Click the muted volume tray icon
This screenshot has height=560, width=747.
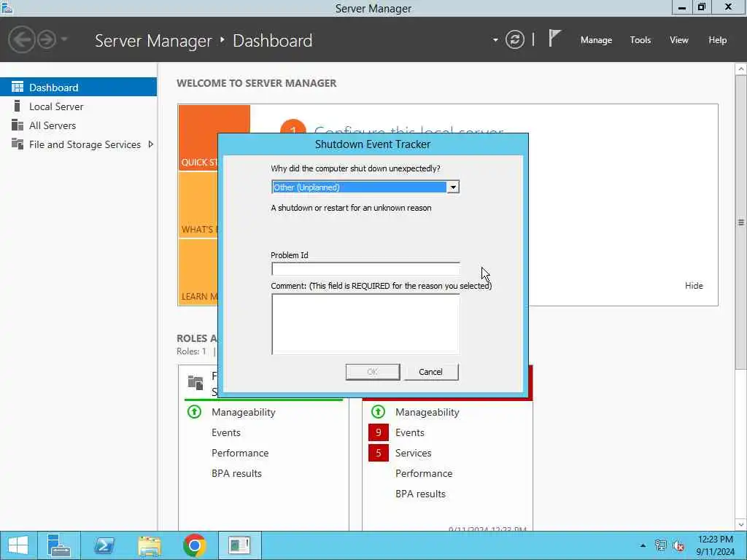coord(678,545)
